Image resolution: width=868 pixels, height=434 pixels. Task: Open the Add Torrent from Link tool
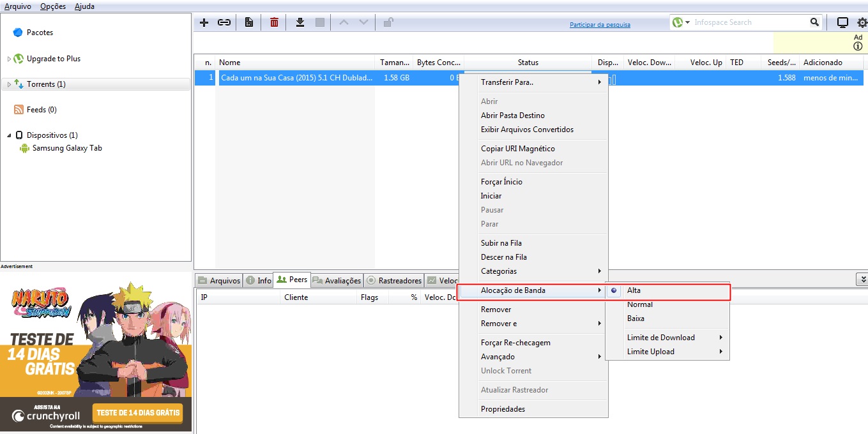point(224,22)
